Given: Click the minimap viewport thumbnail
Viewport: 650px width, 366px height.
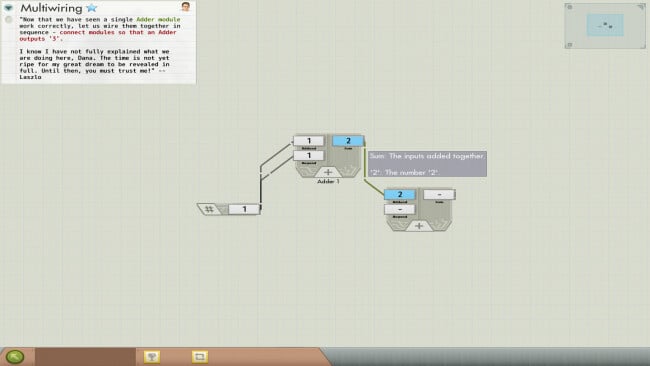Looking at the screenshot, I should pyautogui.click(x=605, y=25).
